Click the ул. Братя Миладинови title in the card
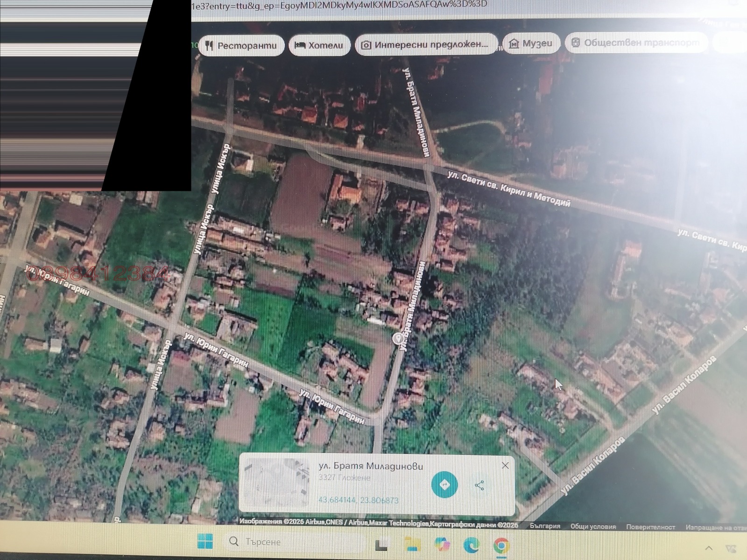Screen dimensions: 747x560 (x=371, y=466)
